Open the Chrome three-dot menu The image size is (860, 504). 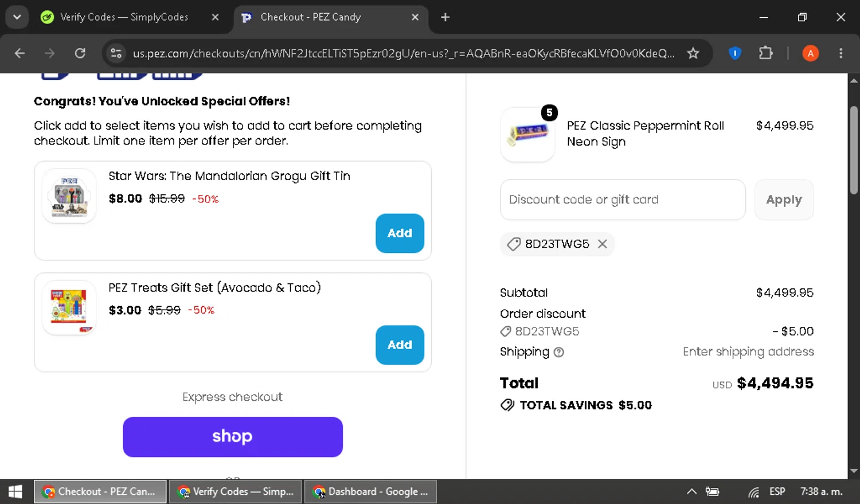(x=841, y=53)
